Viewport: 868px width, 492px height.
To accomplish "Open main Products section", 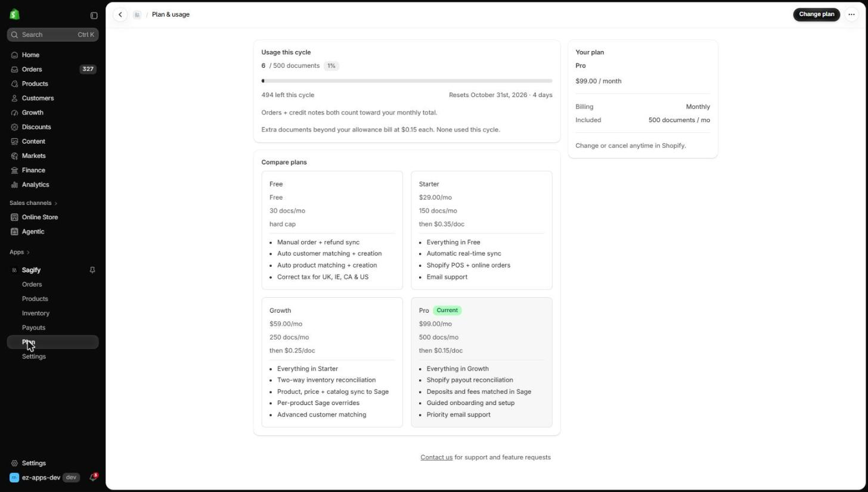I will [52, 84].
